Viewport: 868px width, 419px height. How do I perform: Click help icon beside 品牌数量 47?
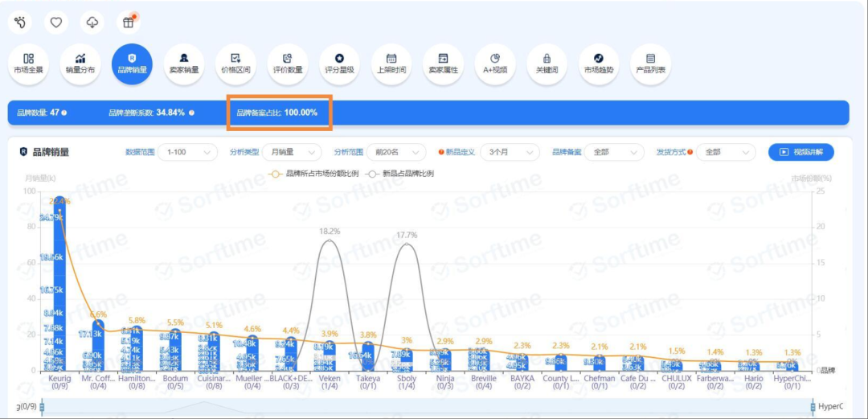click(64, 113)
